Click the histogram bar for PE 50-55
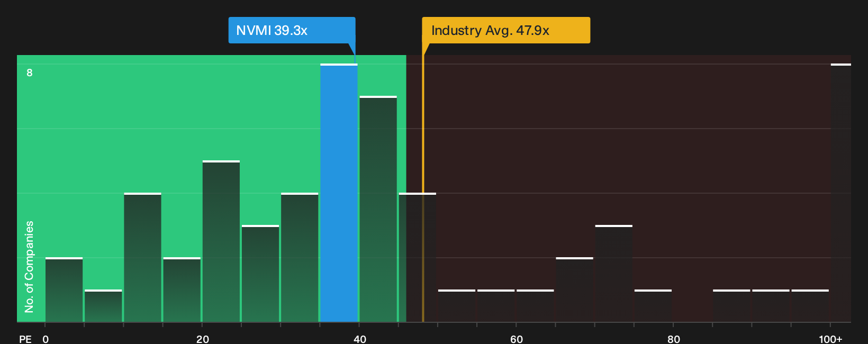This screenshot has height=344, width=868. point(457,306)
